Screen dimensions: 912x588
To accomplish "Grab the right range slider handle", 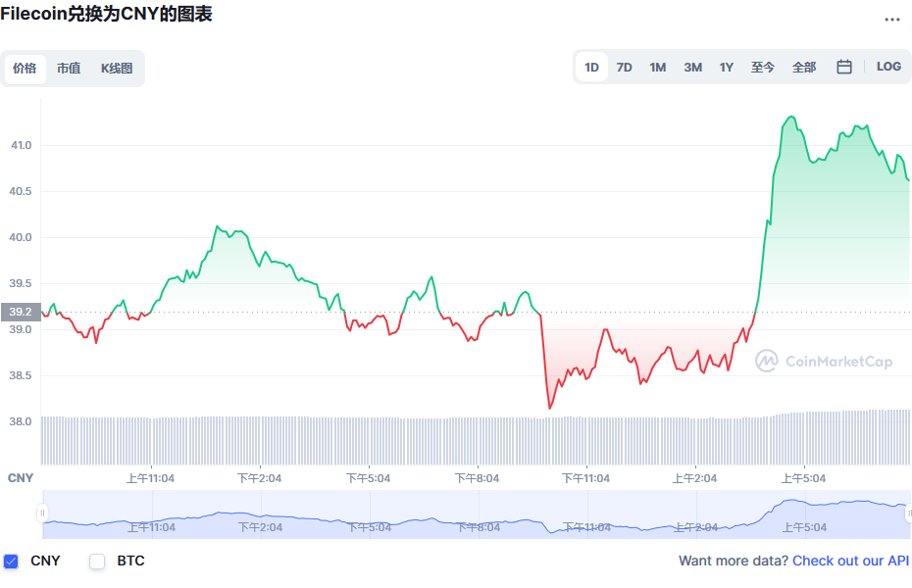I will (x=909, y=514).
